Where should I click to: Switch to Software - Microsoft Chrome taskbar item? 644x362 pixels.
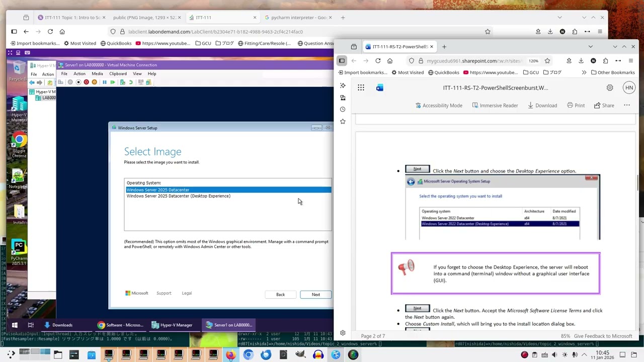[120, 325]
